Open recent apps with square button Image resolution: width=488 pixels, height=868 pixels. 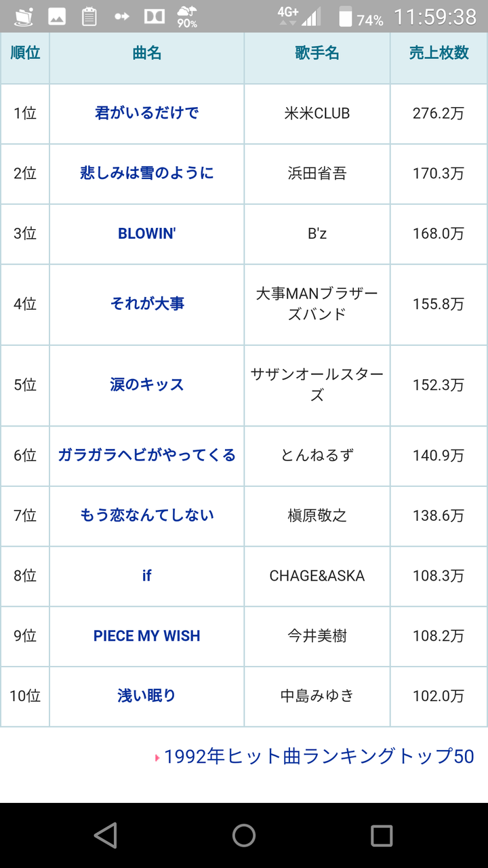[382, 835]
